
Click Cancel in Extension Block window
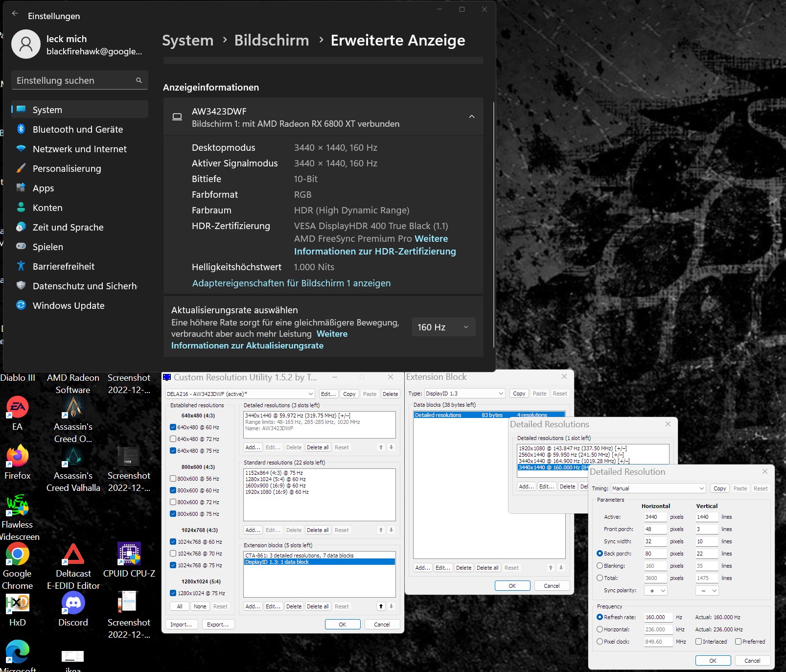[x=552, y=586]
